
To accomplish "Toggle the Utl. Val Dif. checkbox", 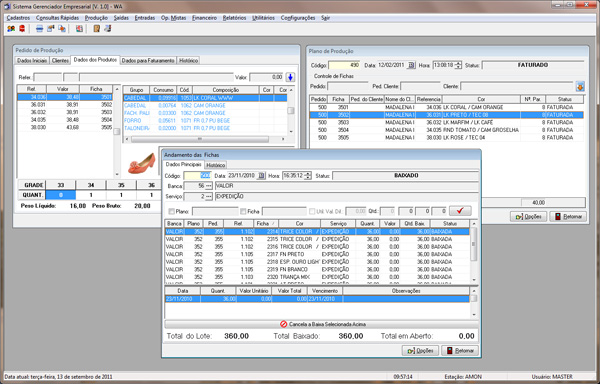I will tap(312, 211).
